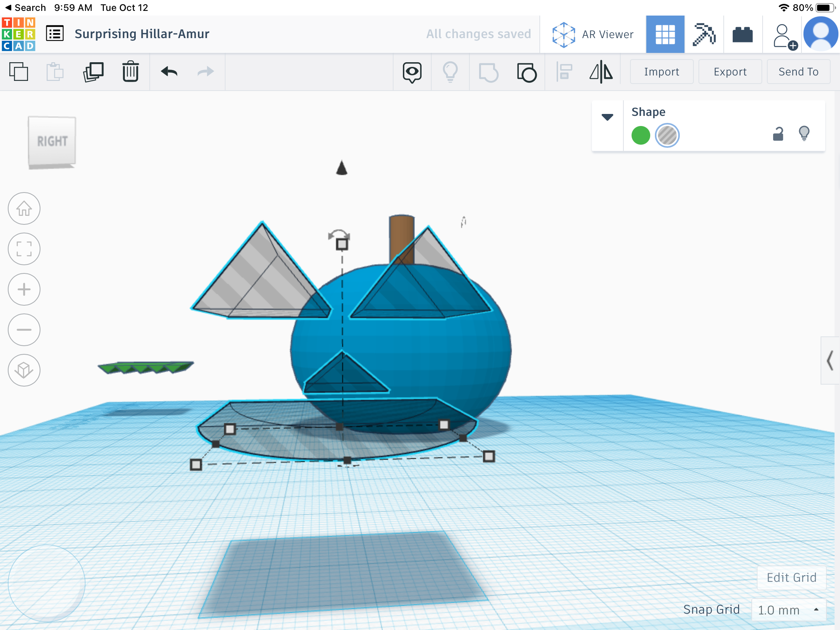This screenshot has height=630, width=840.
Task: Click the Export button
Action: pyautogui.click(x=730, y=72)
